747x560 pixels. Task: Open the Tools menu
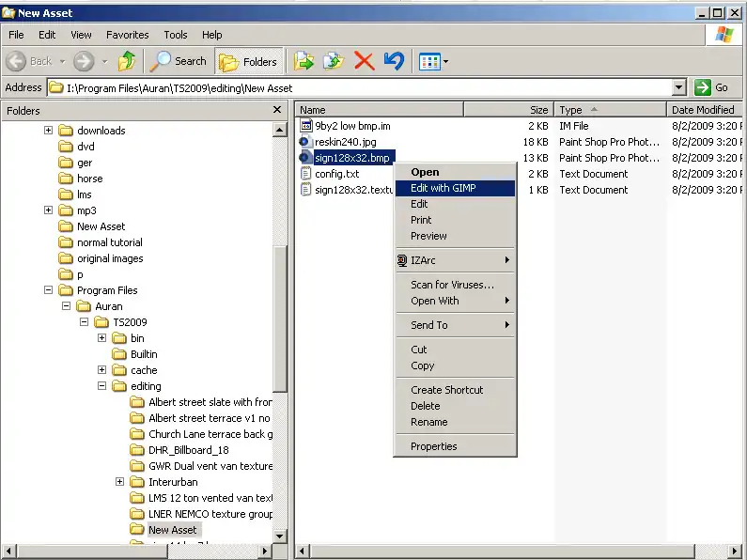175,35
